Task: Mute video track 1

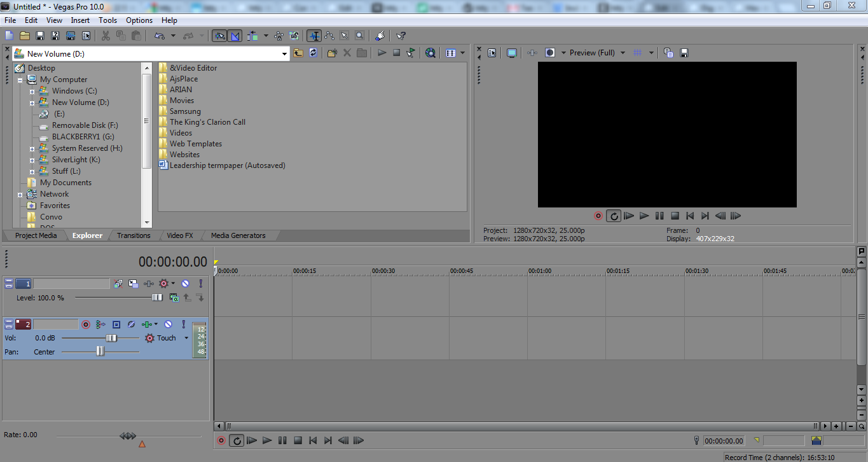Action: point(185,284)
